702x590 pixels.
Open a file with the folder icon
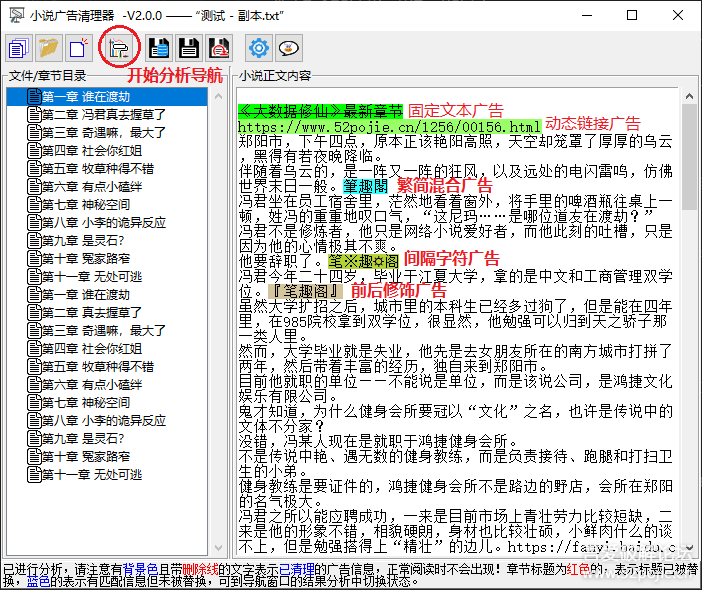pos(48,48)
